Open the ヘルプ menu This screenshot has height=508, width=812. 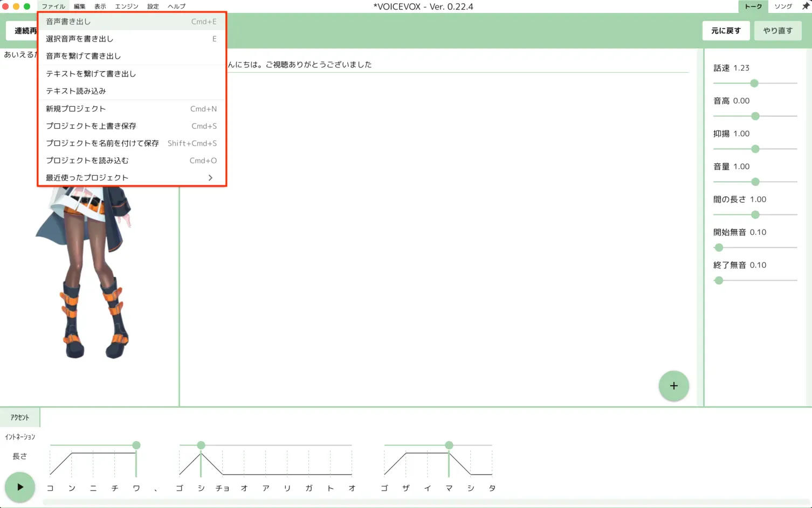point(176,6)
